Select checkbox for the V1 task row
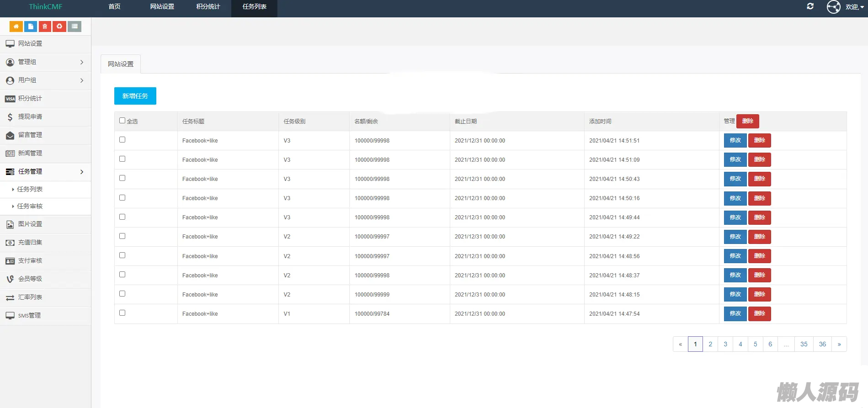The height and width of the screenshot is (408, 868). click(x=122, y=313)
